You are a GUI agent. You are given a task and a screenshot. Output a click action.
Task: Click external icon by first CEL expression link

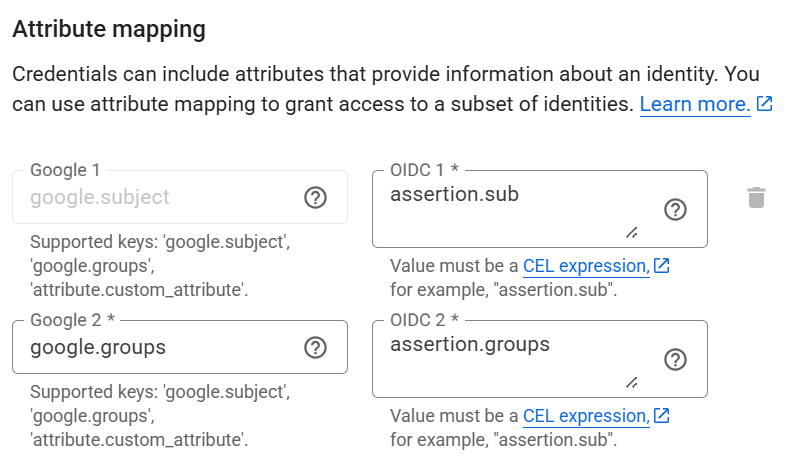661,266
